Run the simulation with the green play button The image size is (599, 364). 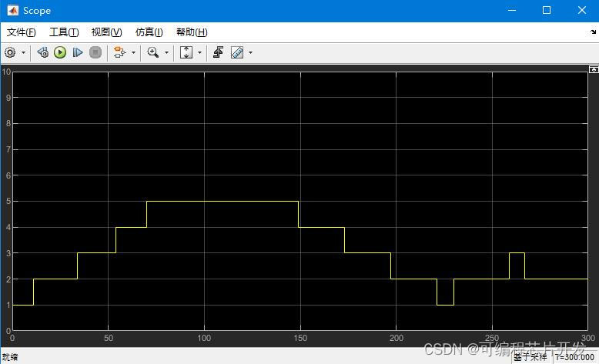coord(60,52)
